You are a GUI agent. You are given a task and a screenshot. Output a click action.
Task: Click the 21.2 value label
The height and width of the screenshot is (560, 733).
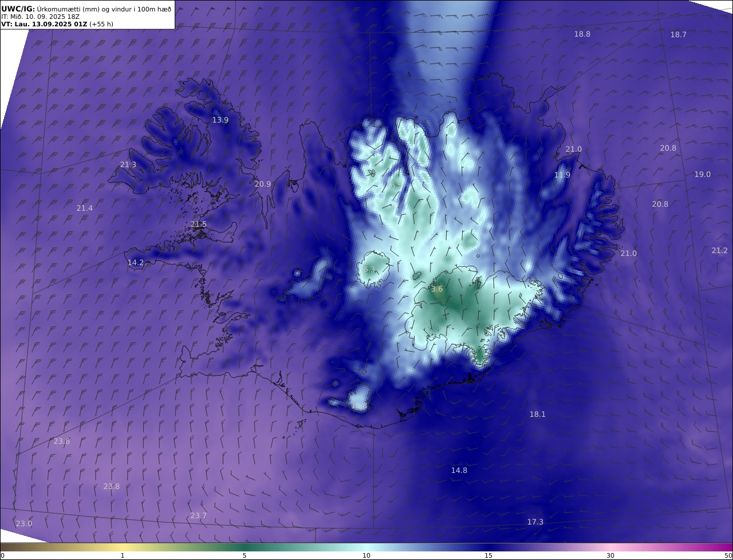coord(720,250)
